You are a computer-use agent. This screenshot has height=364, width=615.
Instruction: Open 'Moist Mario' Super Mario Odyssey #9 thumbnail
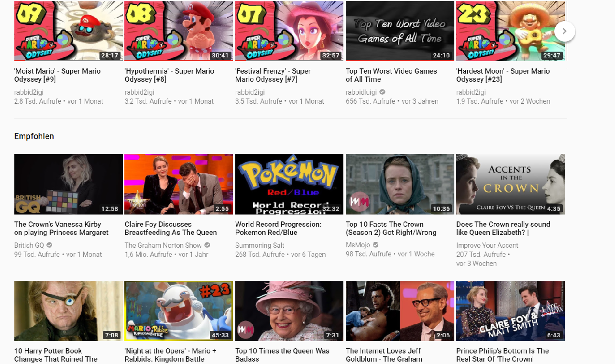[68, 31]
